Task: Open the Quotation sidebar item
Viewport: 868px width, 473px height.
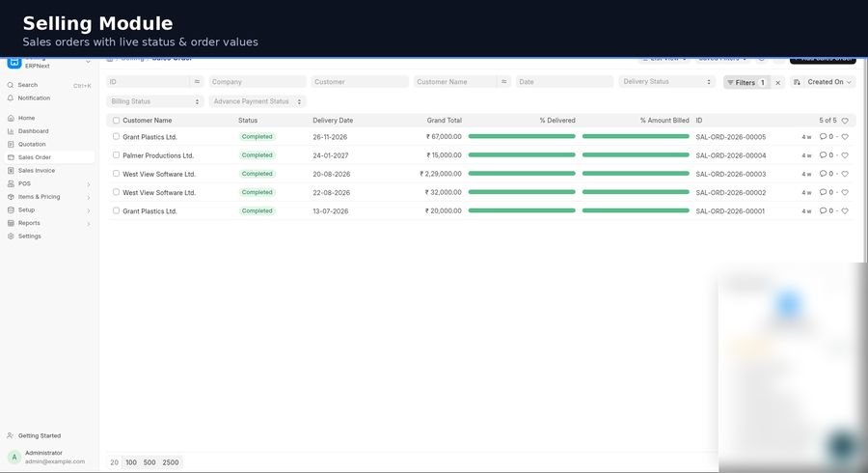Action: (49, 144)
